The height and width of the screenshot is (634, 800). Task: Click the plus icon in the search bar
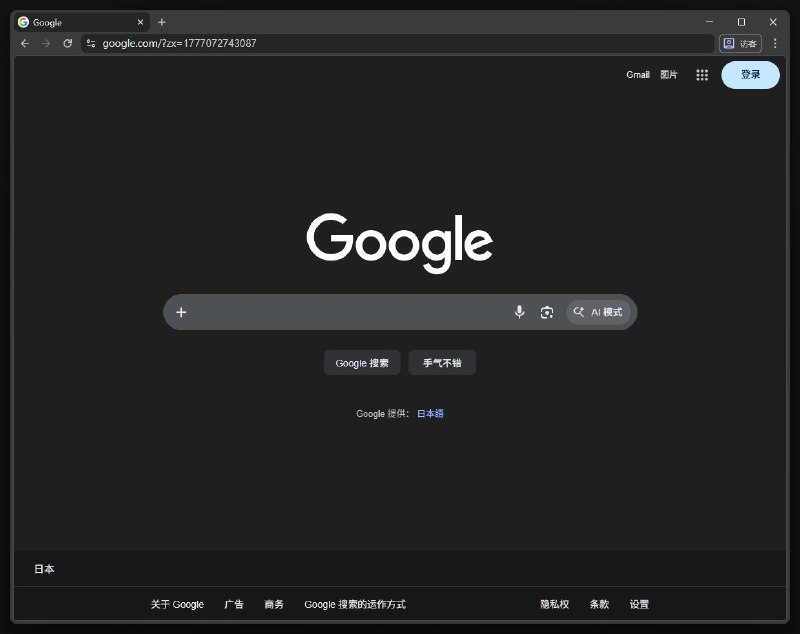coord(181,312)
